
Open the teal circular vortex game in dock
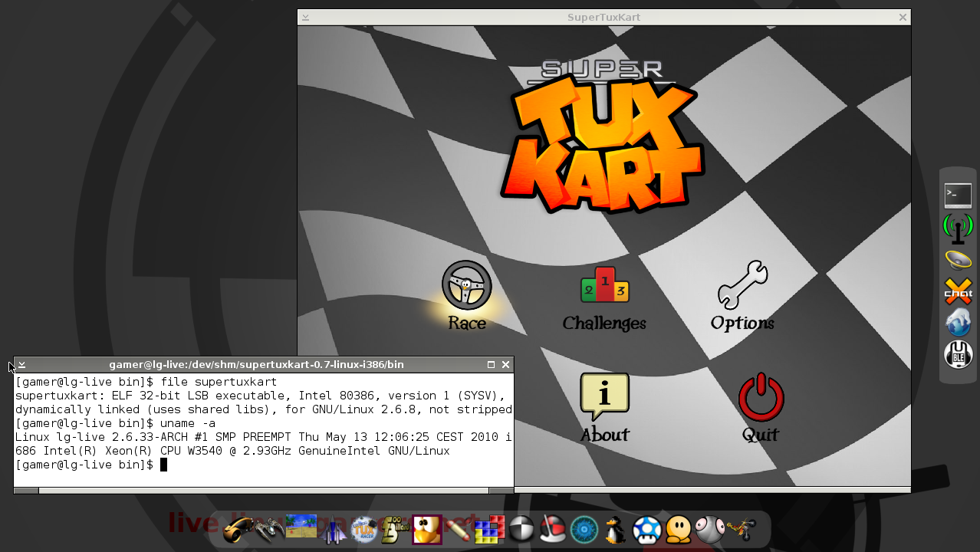(584, 530)
